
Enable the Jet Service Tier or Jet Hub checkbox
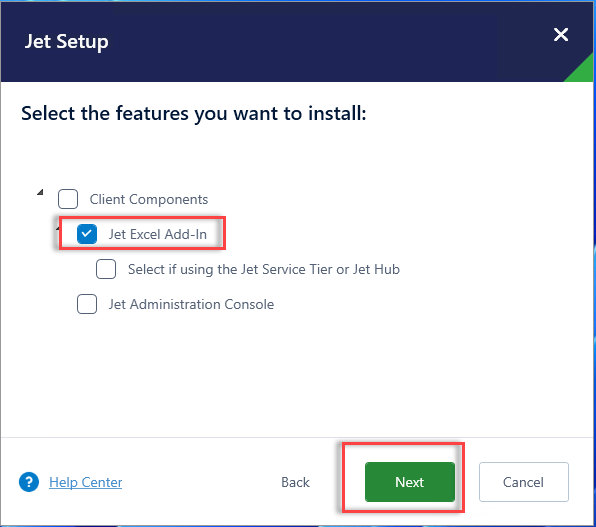[106, 269]
